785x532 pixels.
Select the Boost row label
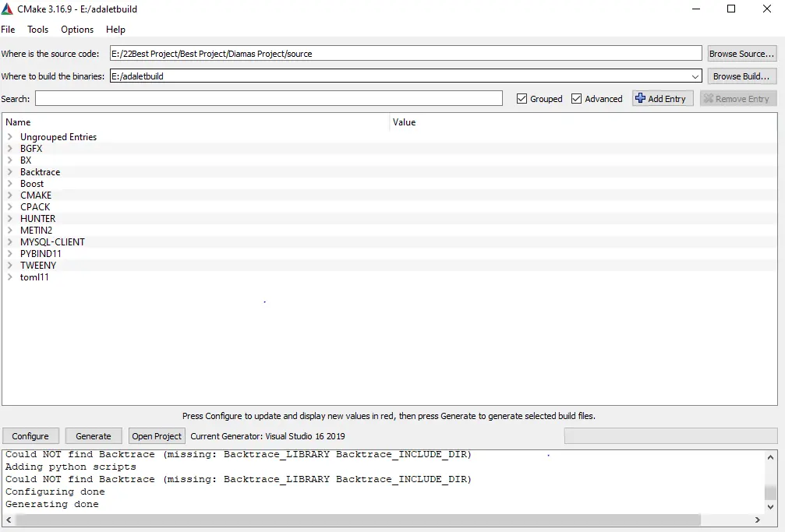(32, 184)
